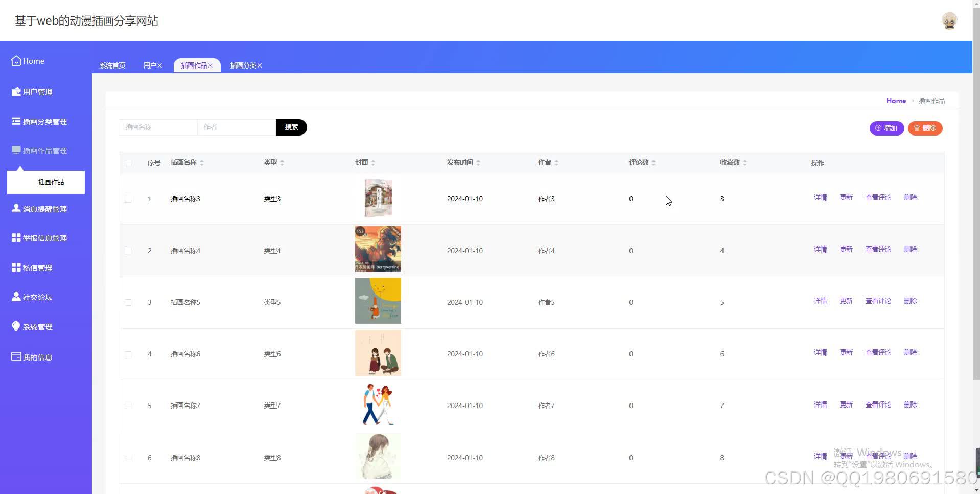980x494 pixels.
Task: Click 更新 for 插画名称6
Action: click(x=846, y=352)
